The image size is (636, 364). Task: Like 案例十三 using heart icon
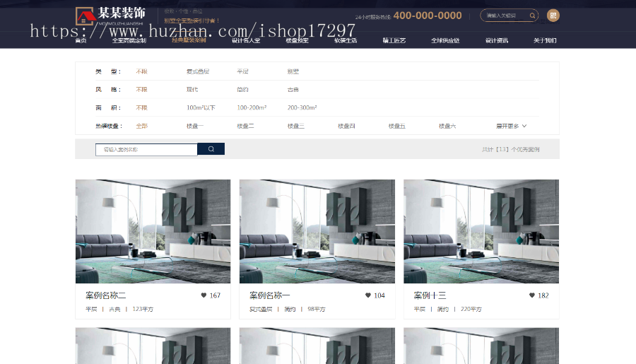pyautogui.click(x=531, y=295)
